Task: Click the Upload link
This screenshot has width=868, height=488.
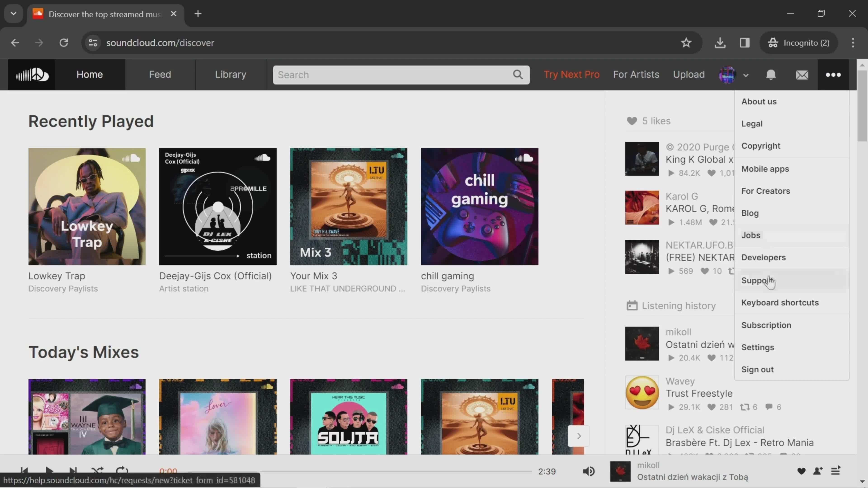Action: click(689, 74)
